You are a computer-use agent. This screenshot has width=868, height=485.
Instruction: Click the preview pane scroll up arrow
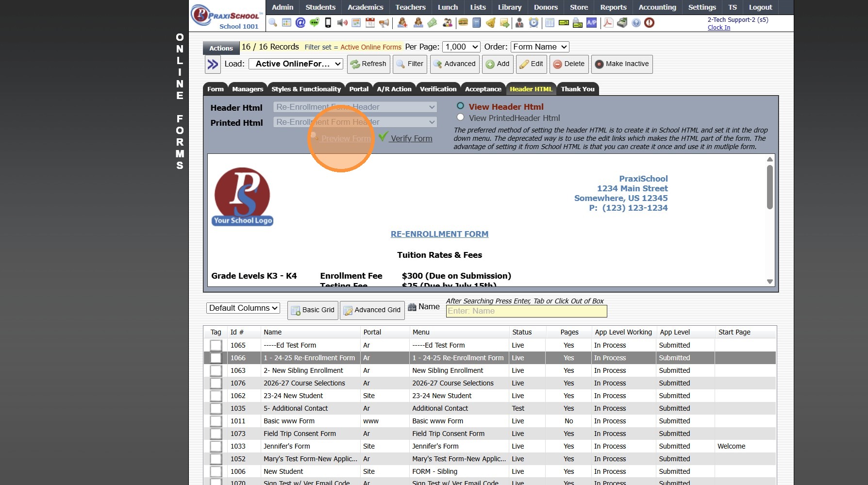click(769, 159)
